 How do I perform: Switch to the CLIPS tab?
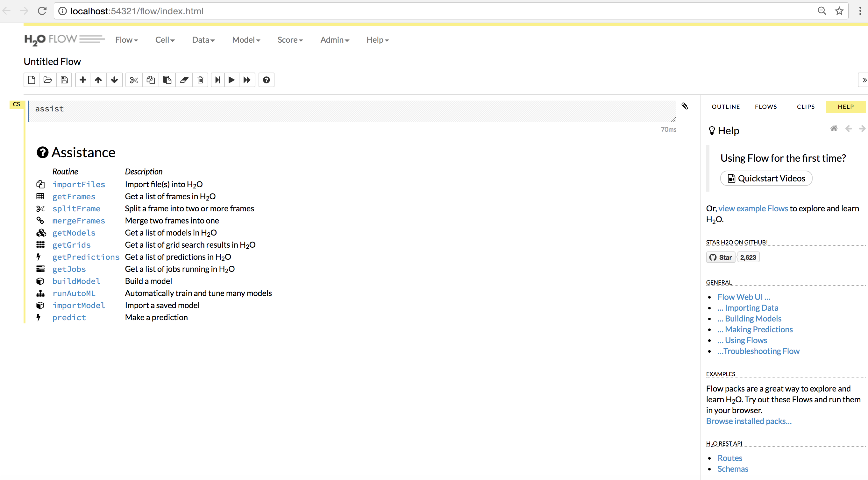[x=805, y=107]
